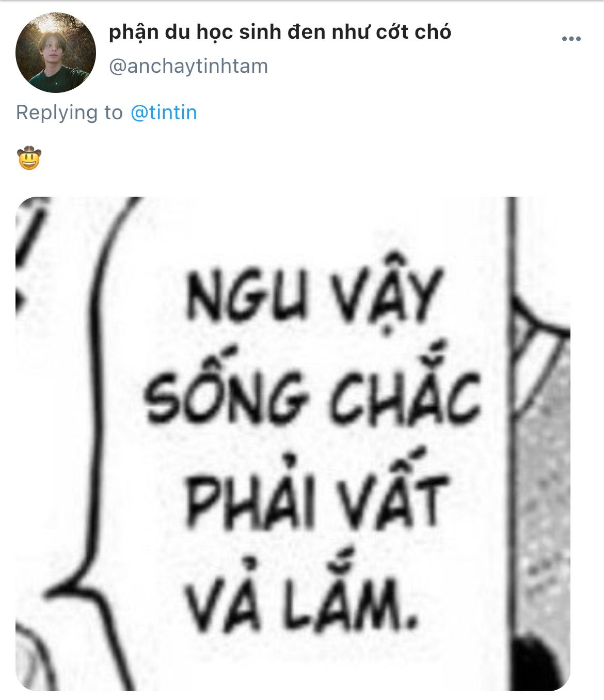Click the @anchaytinhtam handle
604x700 pixels.
coord(188,66)
